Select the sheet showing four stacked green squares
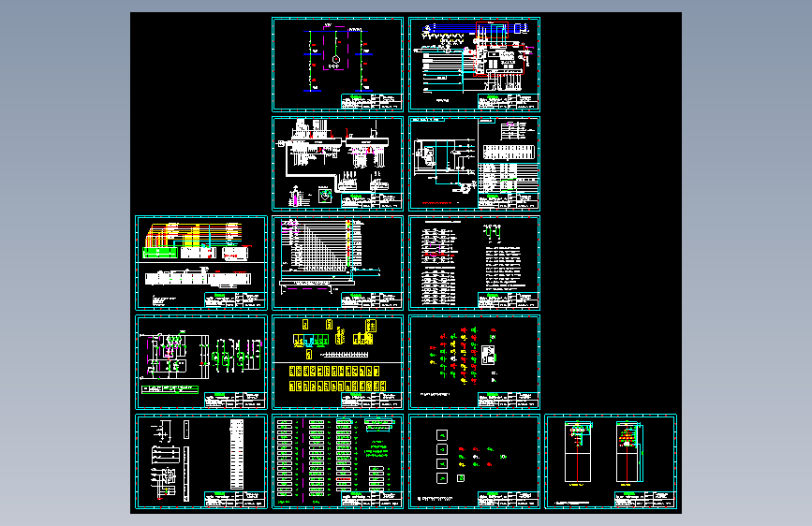 point(474,461)
